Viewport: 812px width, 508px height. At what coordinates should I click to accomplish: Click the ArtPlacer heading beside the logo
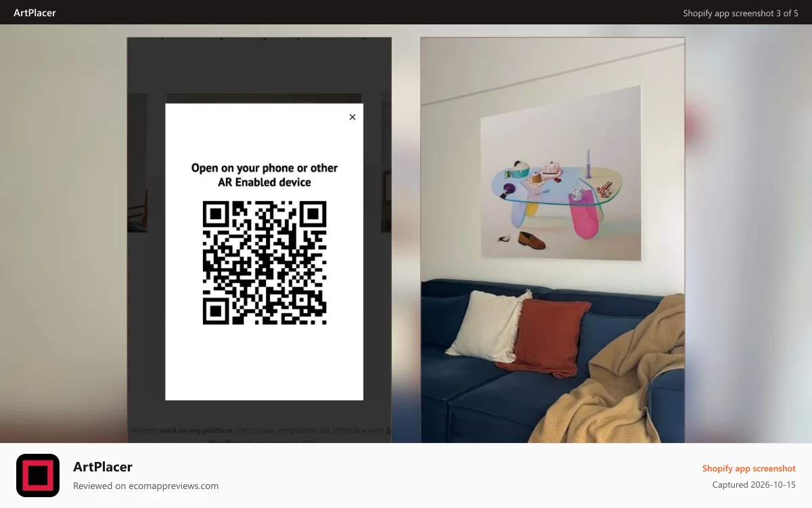click(x=103, y=467)
